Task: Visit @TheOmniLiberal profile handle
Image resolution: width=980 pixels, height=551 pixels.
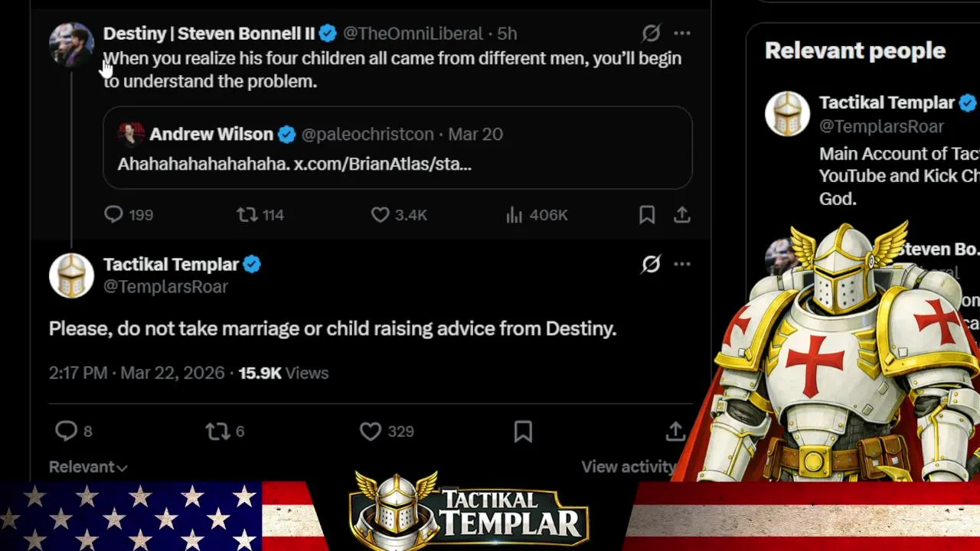Action: [x=413, y=34]
